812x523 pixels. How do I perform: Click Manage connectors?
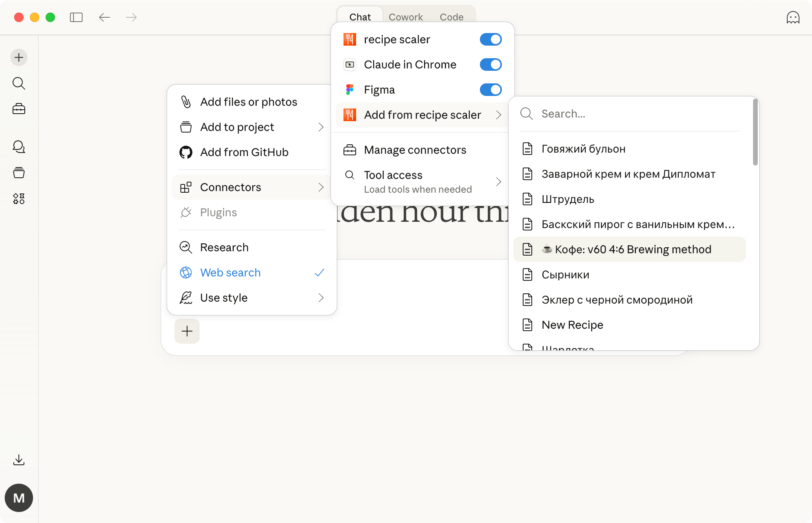[x=415, y=150]
